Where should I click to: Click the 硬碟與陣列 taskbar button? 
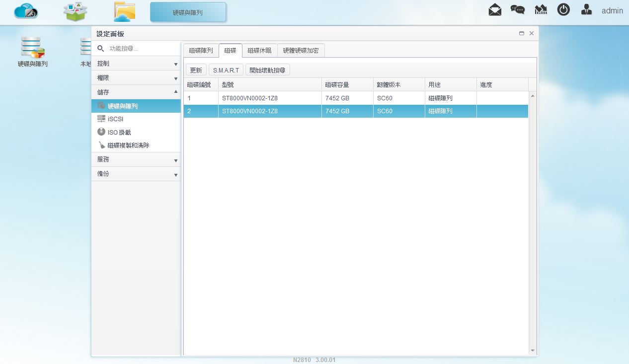point(188,12)
